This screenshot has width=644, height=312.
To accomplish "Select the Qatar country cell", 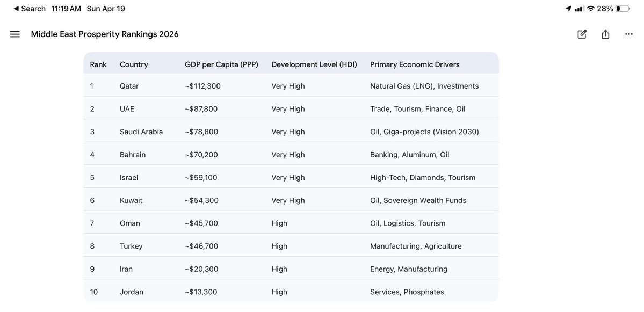I will coord(129,86).
